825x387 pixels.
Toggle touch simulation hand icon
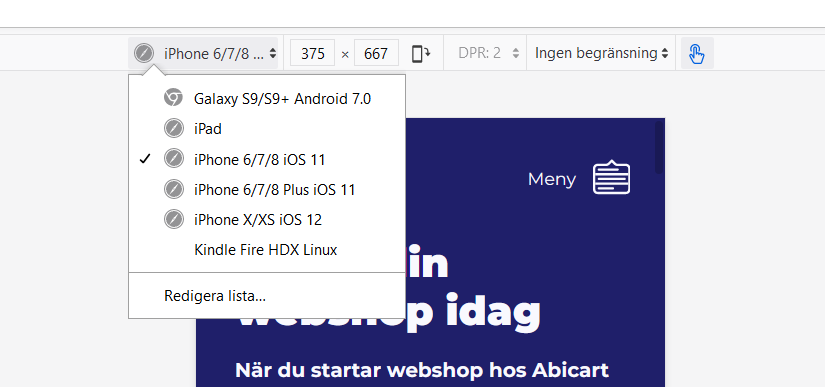pos(697,54)
